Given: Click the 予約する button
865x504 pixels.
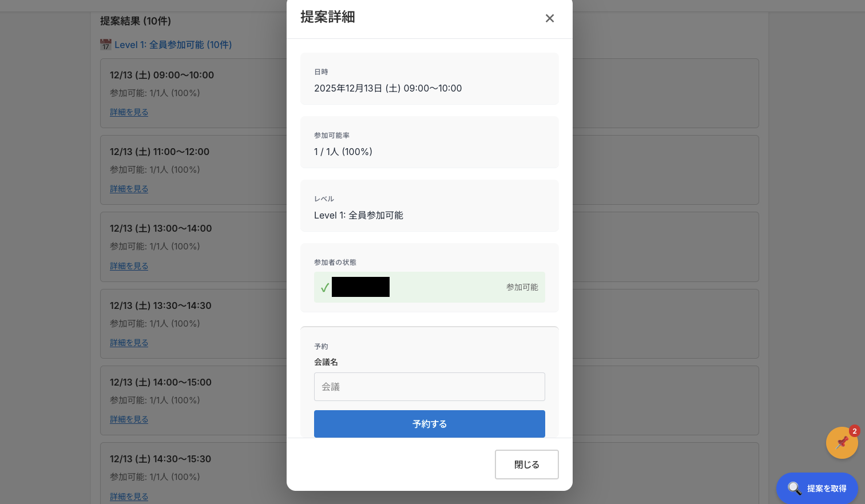Looking at the screenshot, I should (430, 424).
